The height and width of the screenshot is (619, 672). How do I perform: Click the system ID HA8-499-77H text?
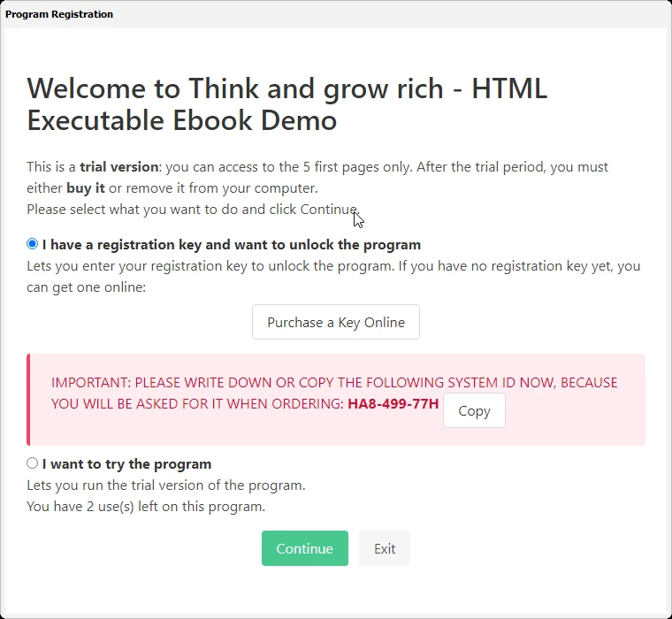[x=393, y=404]
